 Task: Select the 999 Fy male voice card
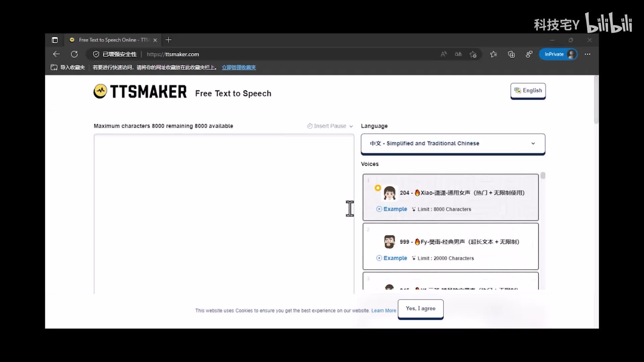pyautogui.click(x=450, y=246)
